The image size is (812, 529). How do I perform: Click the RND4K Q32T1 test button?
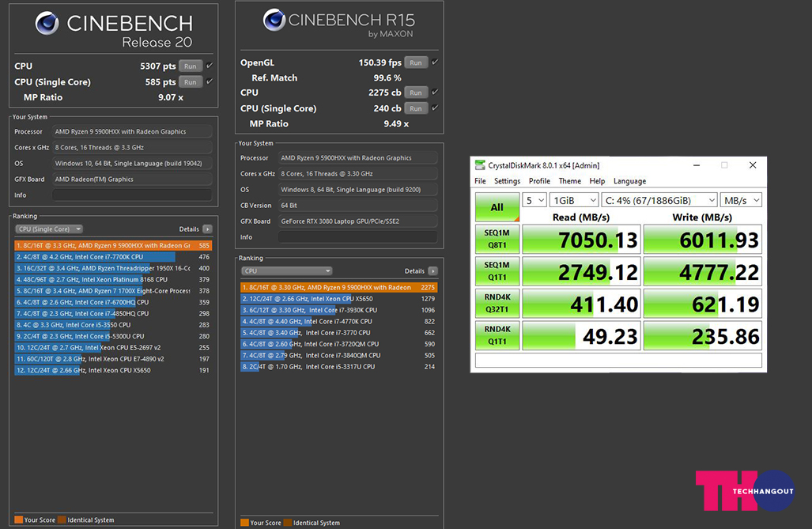[x=497, y=303]
